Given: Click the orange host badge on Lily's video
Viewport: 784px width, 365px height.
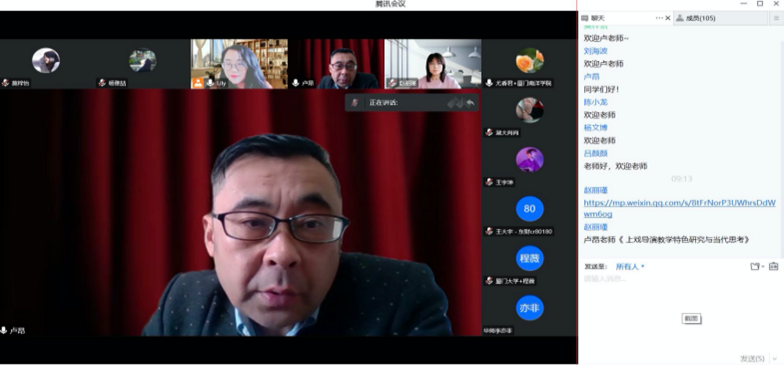Looking at the screenshot, I should tap(198, 83).
